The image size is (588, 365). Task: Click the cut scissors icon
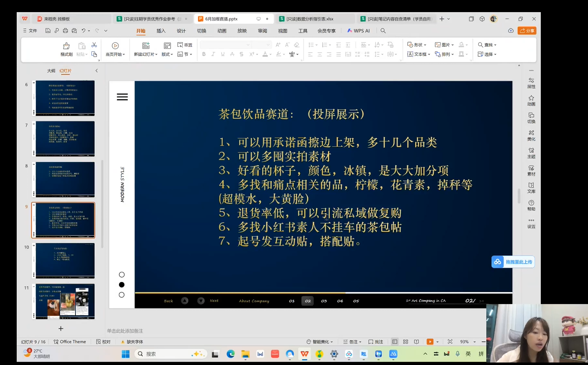(x=94, y=45)
